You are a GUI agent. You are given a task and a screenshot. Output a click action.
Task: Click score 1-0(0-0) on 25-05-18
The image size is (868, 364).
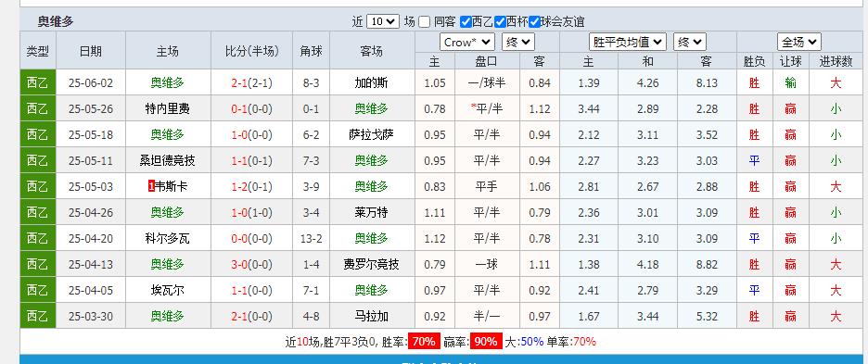tap(252, 135)
